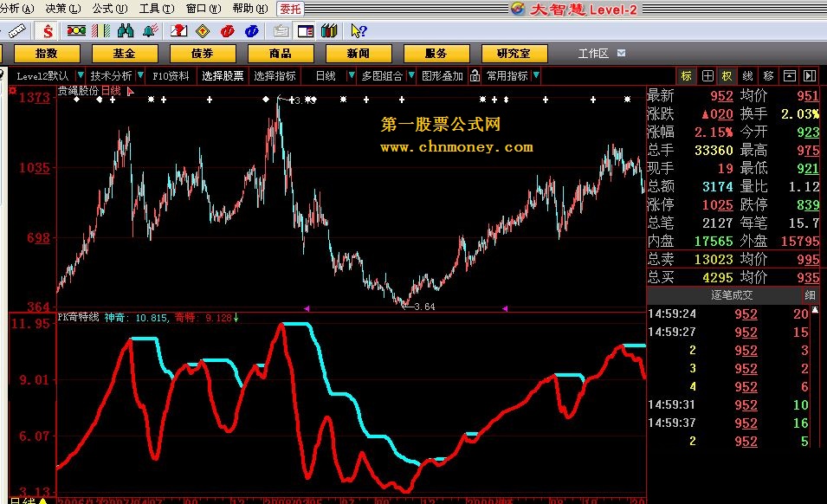The height and width of the screenshot is (504, 827).
Task: Click the 基金 yellow button
Action: [x=125, y=53]
